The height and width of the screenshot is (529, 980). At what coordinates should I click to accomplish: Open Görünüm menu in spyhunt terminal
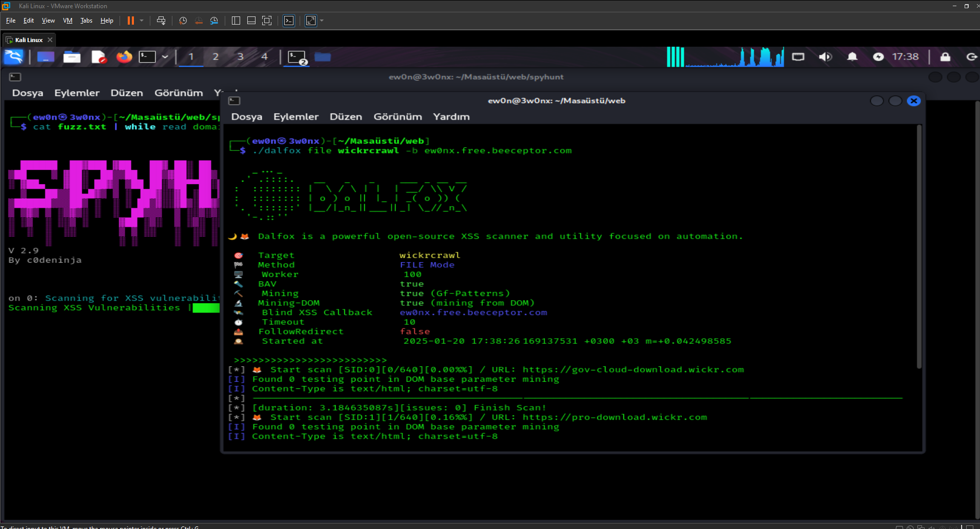(179, 93)
